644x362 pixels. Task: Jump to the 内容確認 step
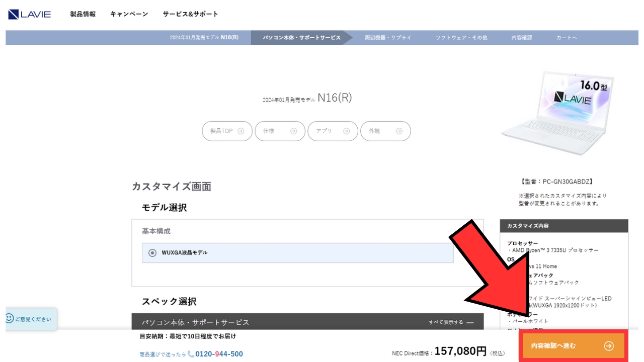coord(521,38)
